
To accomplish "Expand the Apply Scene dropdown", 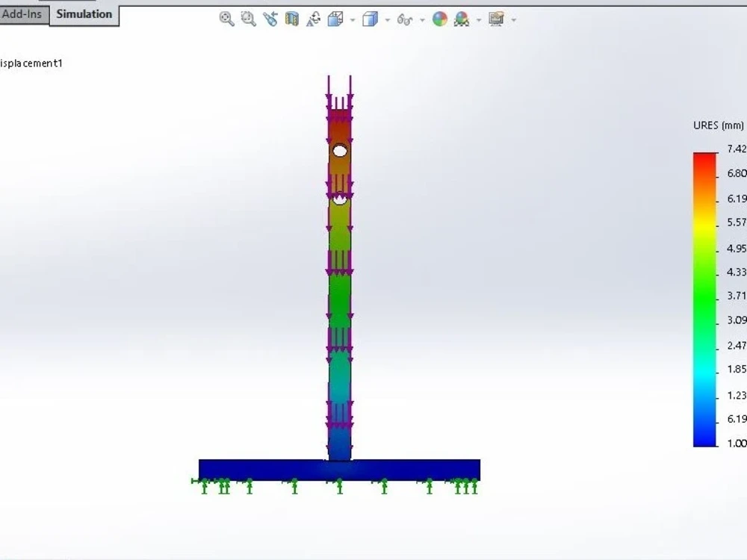I will pos(477,19).
